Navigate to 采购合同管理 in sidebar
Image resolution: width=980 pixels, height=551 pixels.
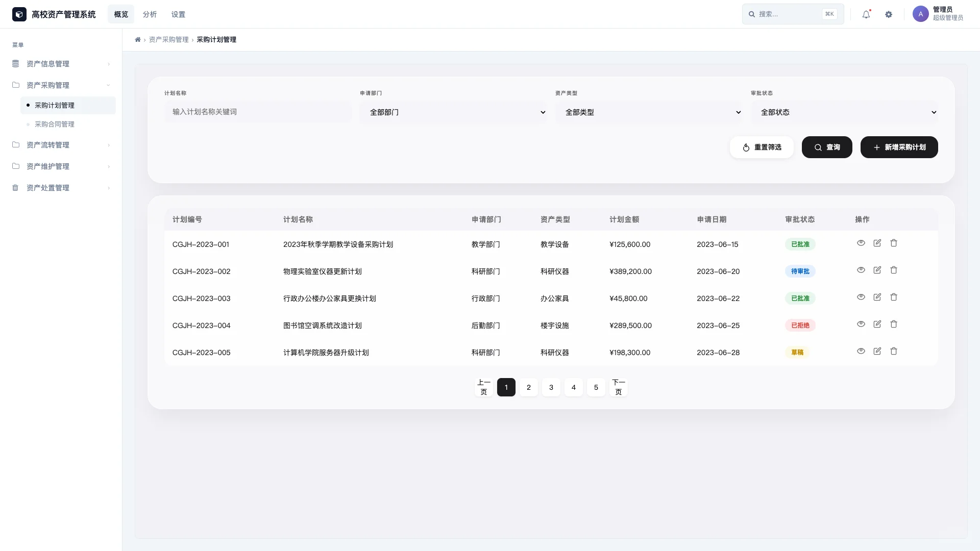55,124
